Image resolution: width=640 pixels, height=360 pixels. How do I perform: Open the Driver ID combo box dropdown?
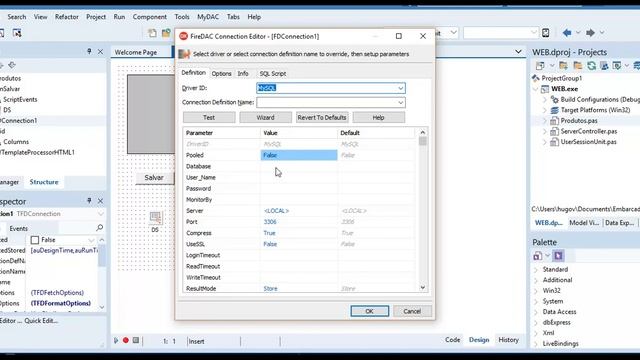(400, 88)
